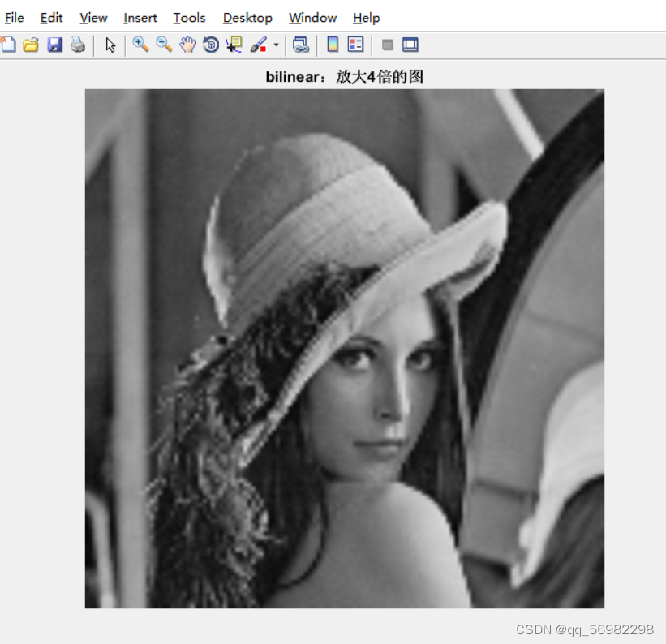Select the Pan hand tool
Viewport: 666px width, 644px height.
[187, 45]
